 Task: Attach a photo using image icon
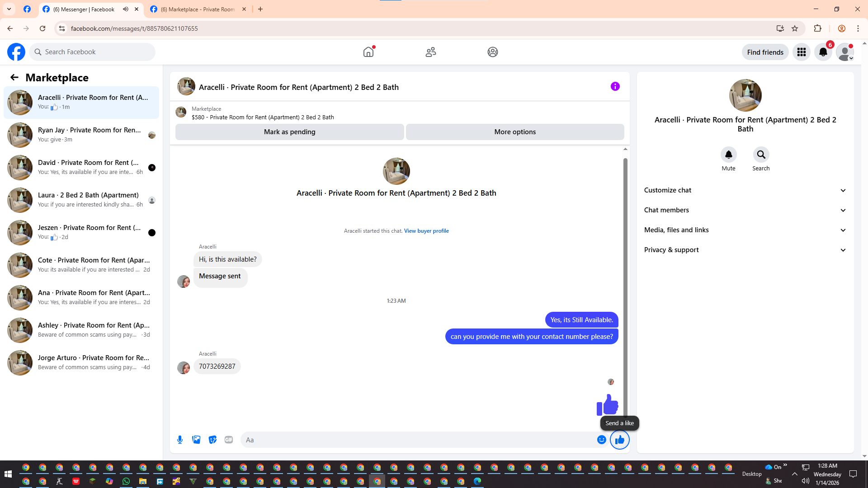tap(196, 440)
